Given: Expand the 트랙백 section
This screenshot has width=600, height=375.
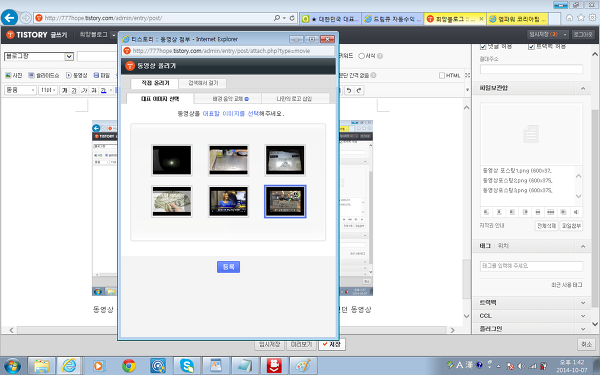Looking at the screenshot, I should (583, 303).
